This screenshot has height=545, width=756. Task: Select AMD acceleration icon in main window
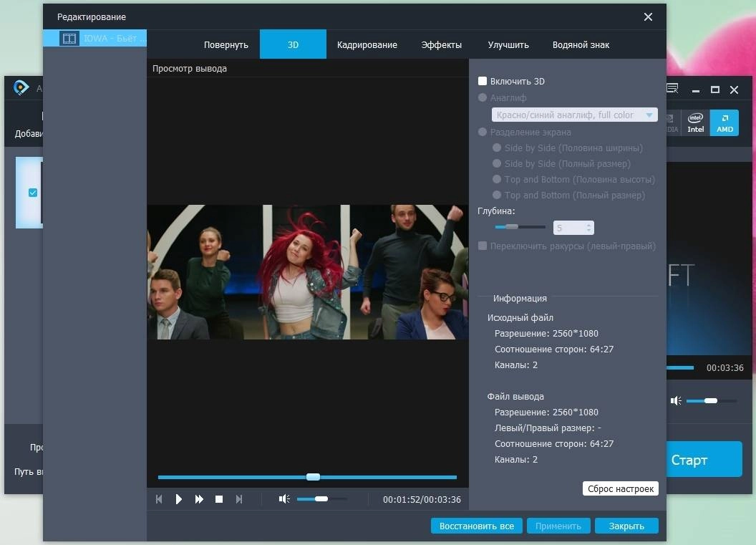tap(724, 122)
